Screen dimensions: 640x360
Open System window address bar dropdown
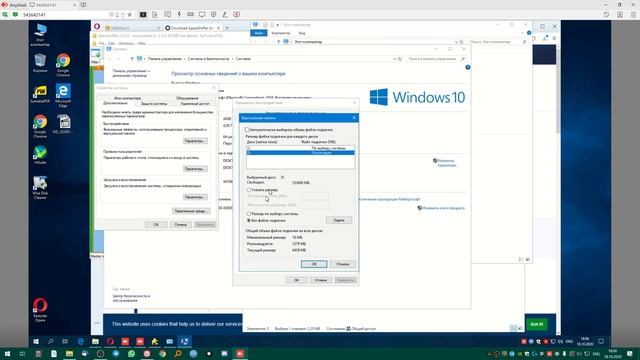click(394, 59)
